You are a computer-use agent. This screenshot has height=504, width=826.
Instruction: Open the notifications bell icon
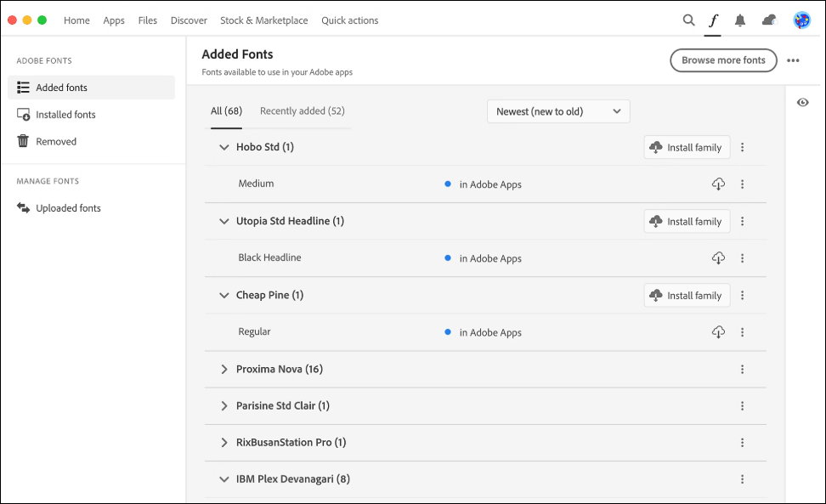[740, 20]
